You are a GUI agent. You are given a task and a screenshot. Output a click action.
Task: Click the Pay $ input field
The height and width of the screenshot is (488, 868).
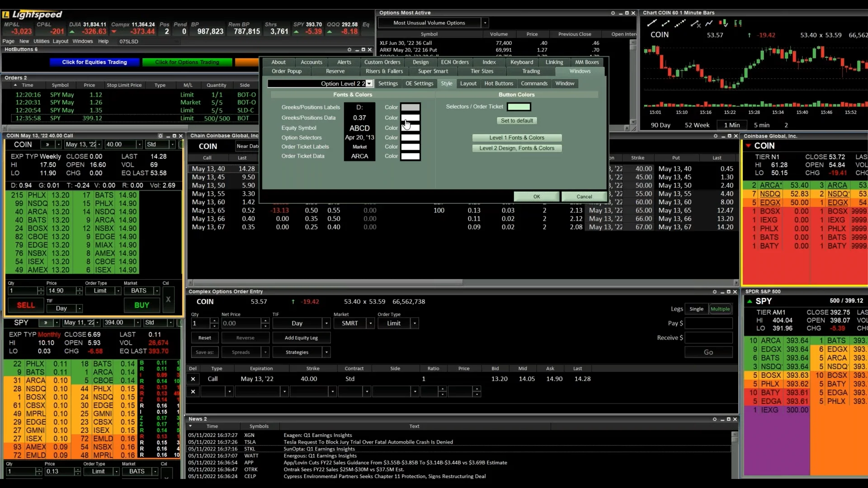point(708,324)
